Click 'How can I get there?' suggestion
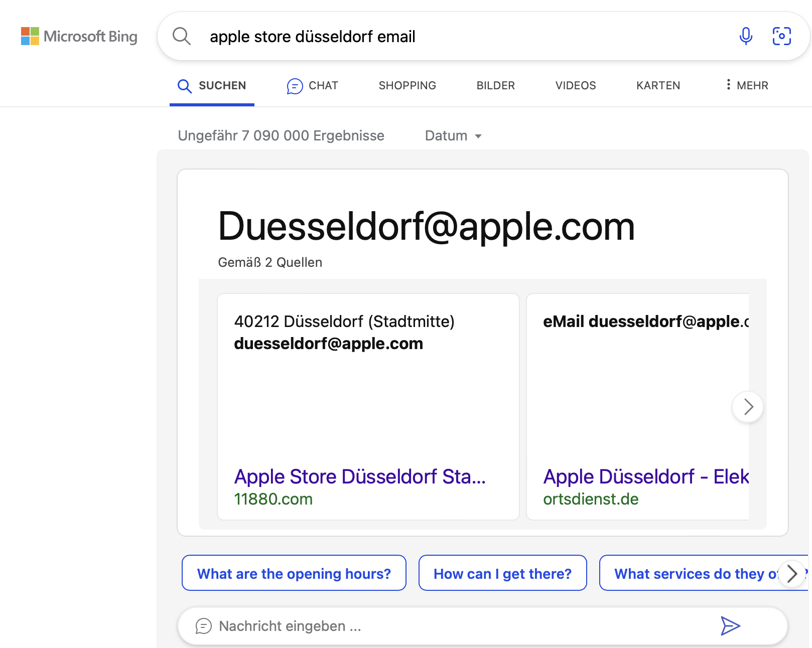 (502, 573)
